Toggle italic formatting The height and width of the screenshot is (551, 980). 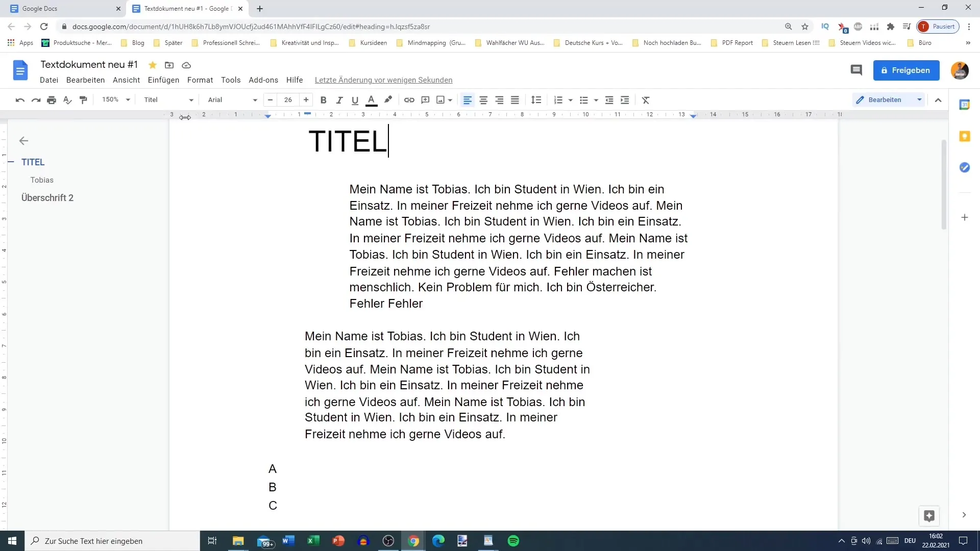point(339,100)
